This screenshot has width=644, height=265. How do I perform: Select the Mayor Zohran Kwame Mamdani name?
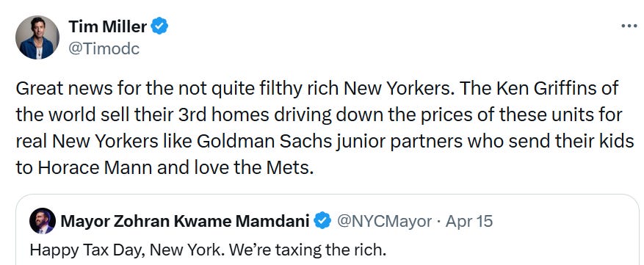[x=185, y=222]
